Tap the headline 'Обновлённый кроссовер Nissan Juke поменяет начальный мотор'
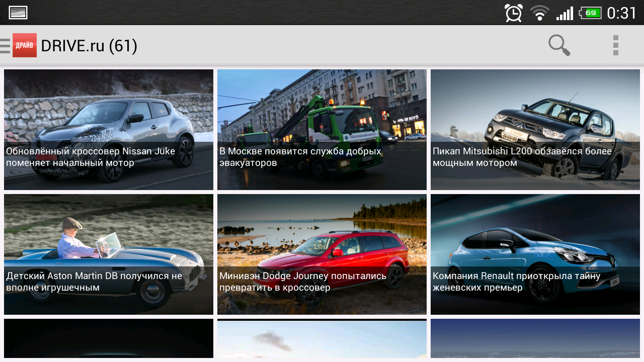 91,157
